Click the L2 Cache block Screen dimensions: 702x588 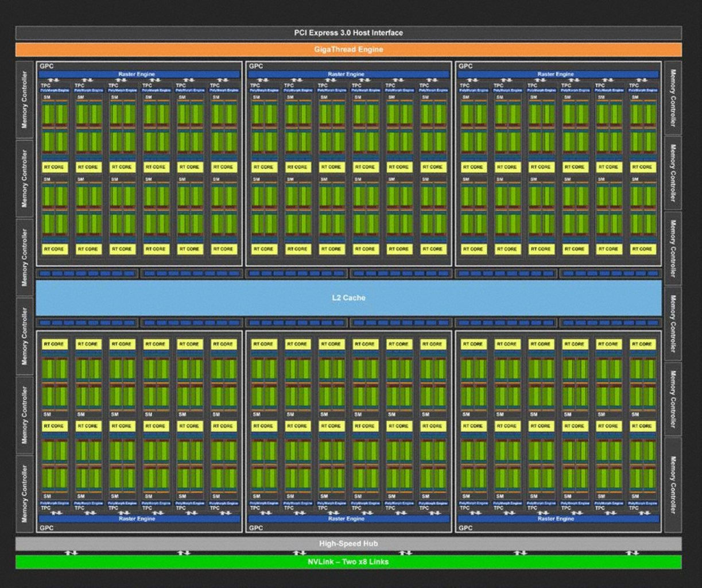(x=348, y=297)
